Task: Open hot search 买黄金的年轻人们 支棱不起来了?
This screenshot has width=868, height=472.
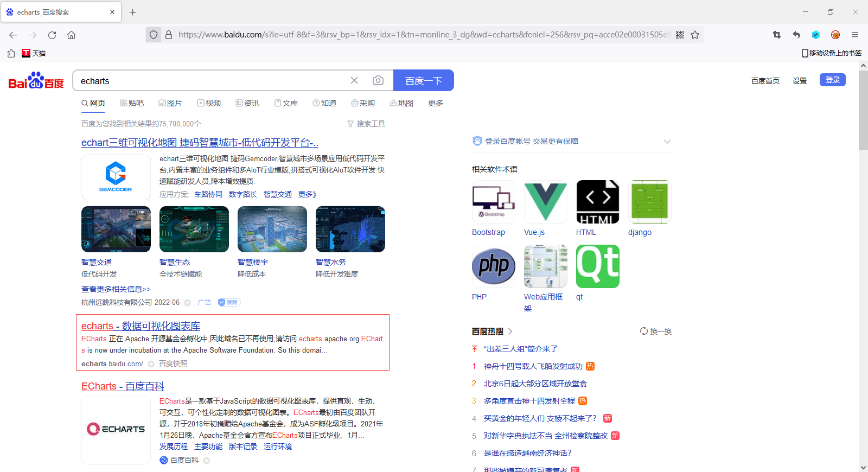Action: pyautogui.click(x=540, y=418)
